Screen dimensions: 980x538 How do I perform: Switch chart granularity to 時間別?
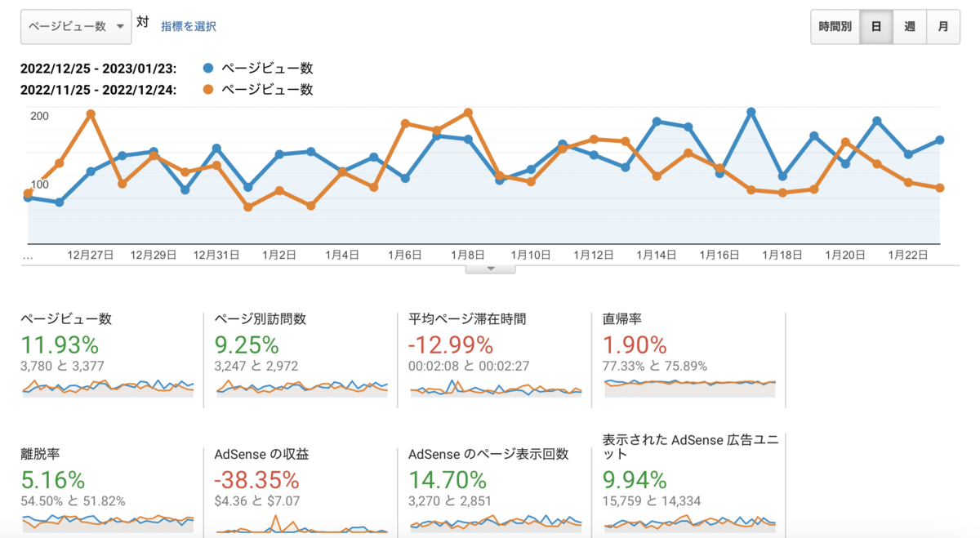(x=835, y=26)
